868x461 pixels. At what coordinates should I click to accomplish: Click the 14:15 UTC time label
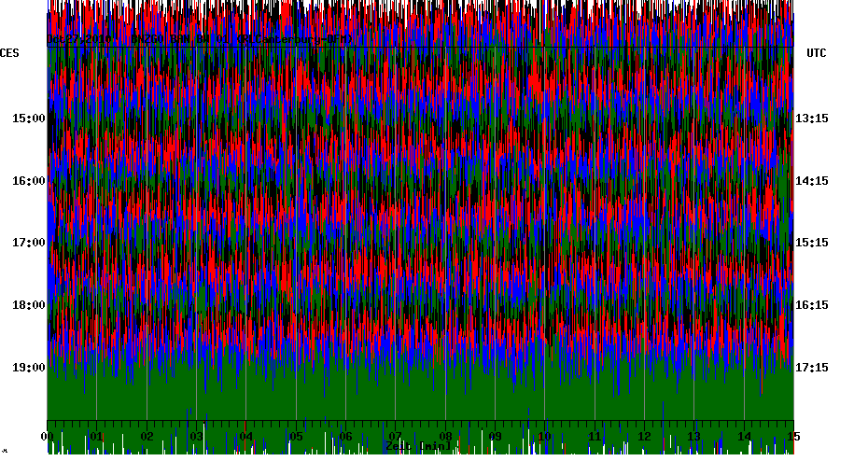click(812, 181)
